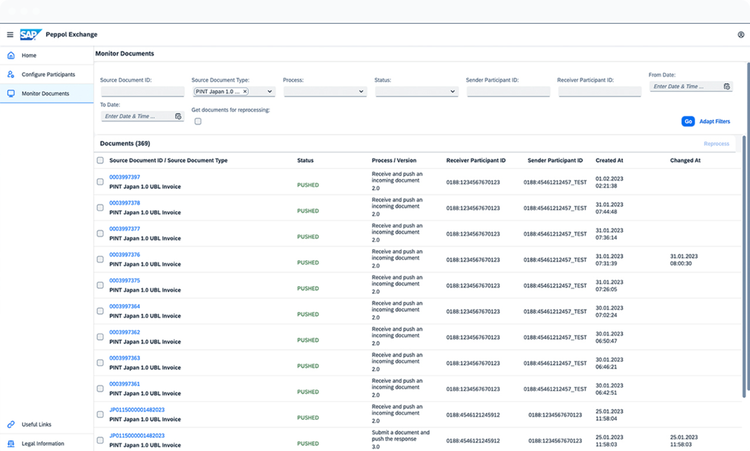
Task: Click the Legal Information icon
Action: pos(11,443)
